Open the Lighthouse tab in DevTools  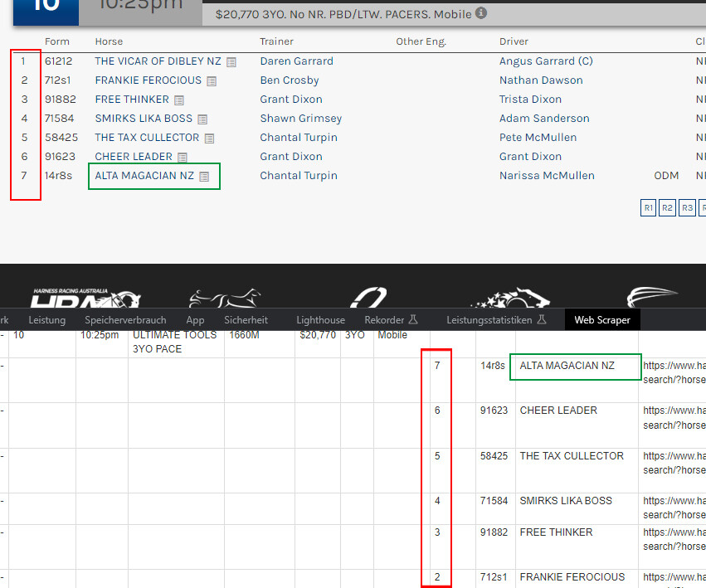(x=320, y=320)
